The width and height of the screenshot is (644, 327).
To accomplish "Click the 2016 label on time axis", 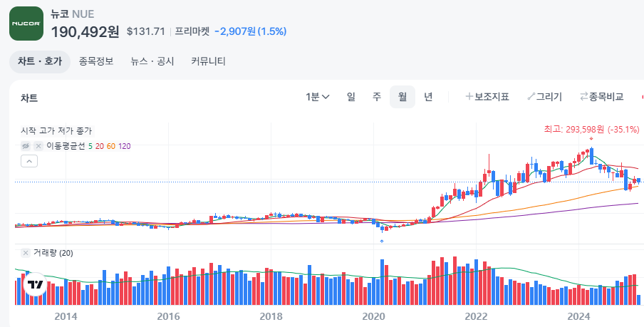I will tap(168, 316).
